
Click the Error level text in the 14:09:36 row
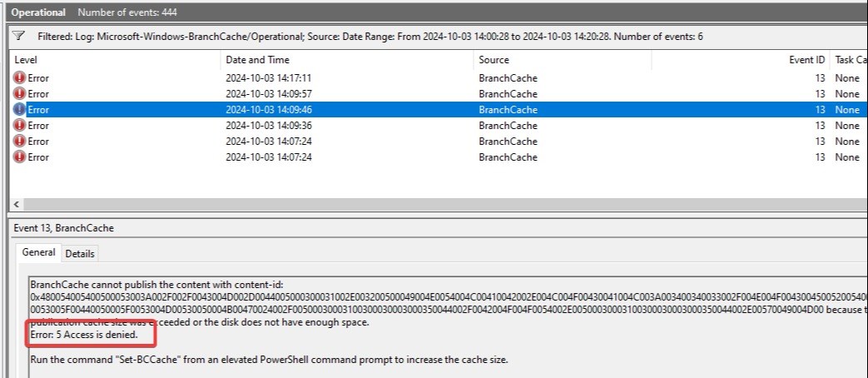tap(38, 125)
